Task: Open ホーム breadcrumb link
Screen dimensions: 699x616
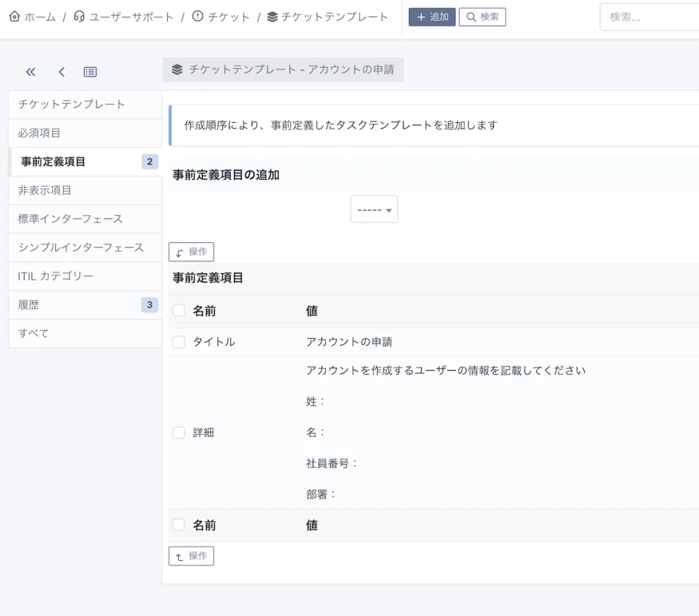Action: click(40, 17)
